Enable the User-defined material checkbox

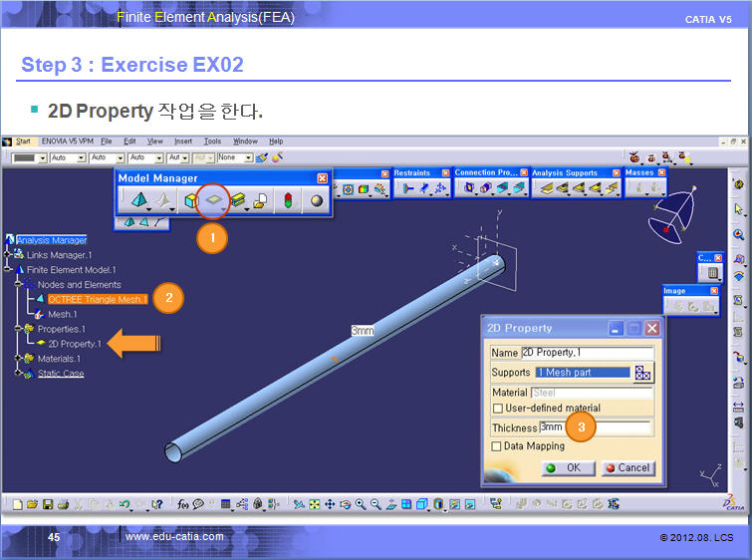[x=498, y=408]
